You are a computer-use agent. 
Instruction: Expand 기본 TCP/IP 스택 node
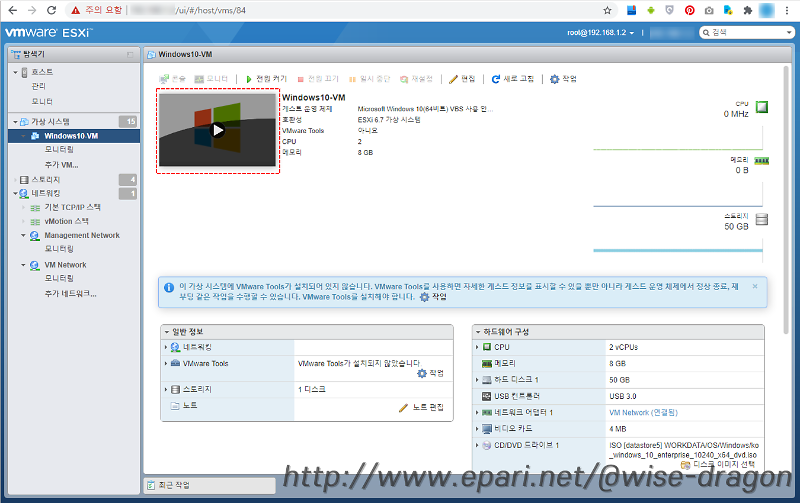click(23, 208)
